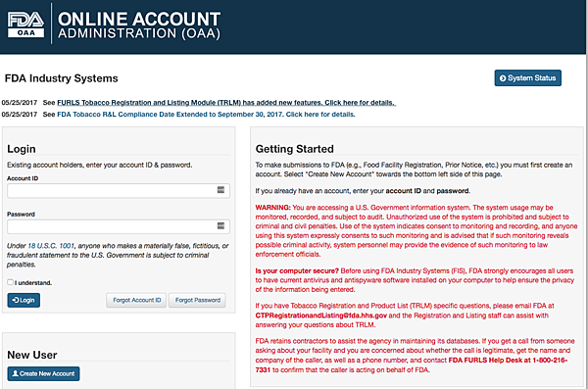588x389 pixels.
Task: Open the System Status page
Action: pos(527,78)
